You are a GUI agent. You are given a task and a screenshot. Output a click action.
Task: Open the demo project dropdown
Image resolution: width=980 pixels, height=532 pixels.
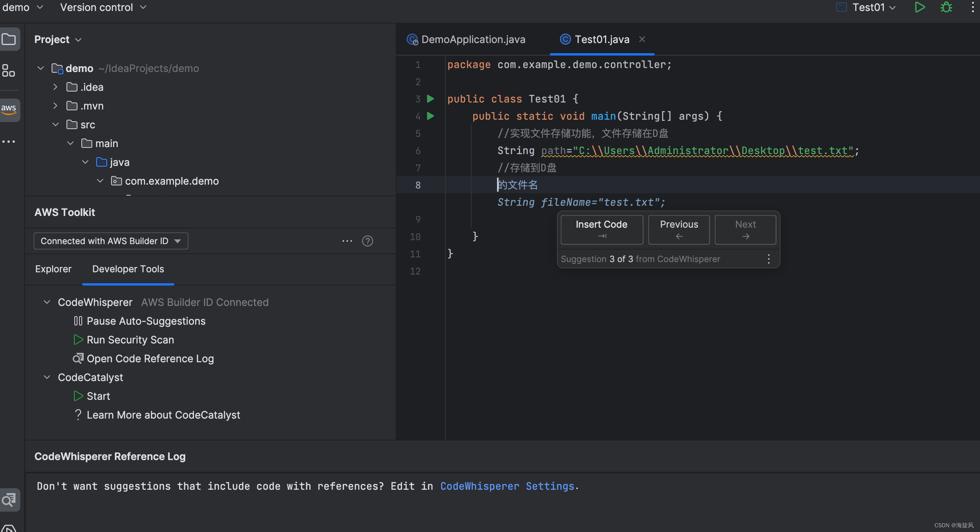pos(23,7)
